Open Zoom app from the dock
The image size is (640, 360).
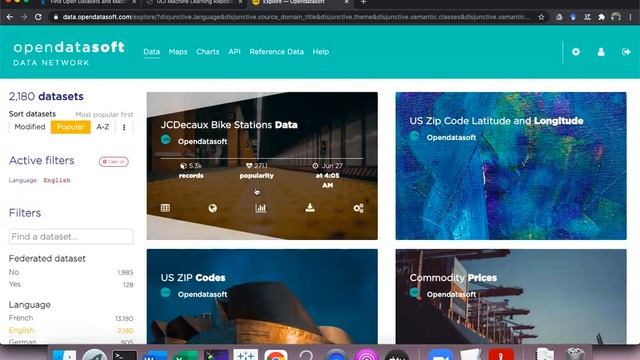(x=441, y=355)
